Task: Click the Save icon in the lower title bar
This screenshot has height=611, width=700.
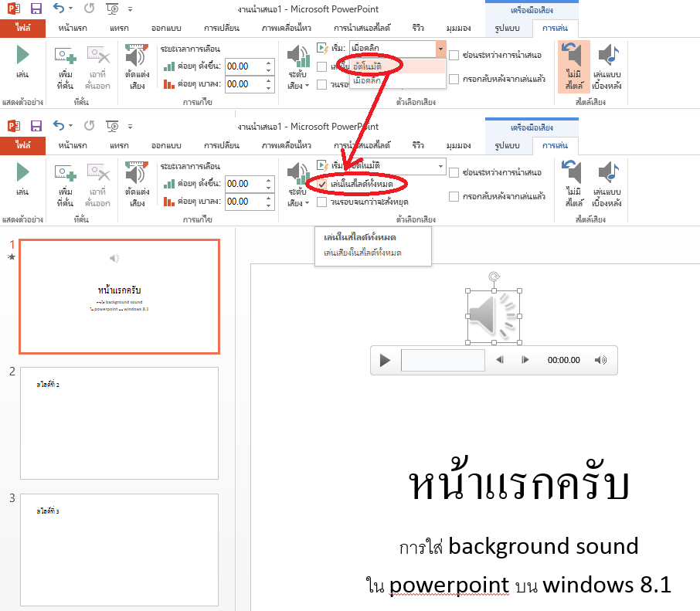Action: point(36,126)
